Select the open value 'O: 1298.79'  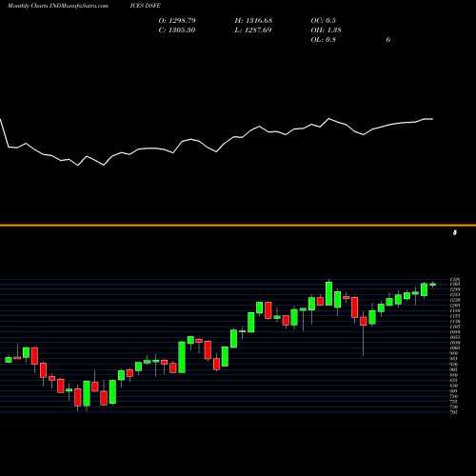pos(177,21)
